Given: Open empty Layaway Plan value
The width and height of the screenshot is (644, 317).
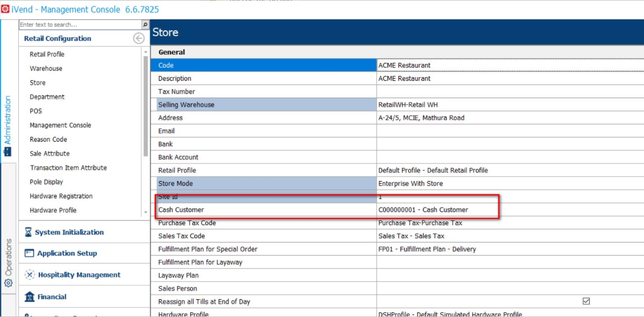Looking at the screenshot, I should pos(510,275).
